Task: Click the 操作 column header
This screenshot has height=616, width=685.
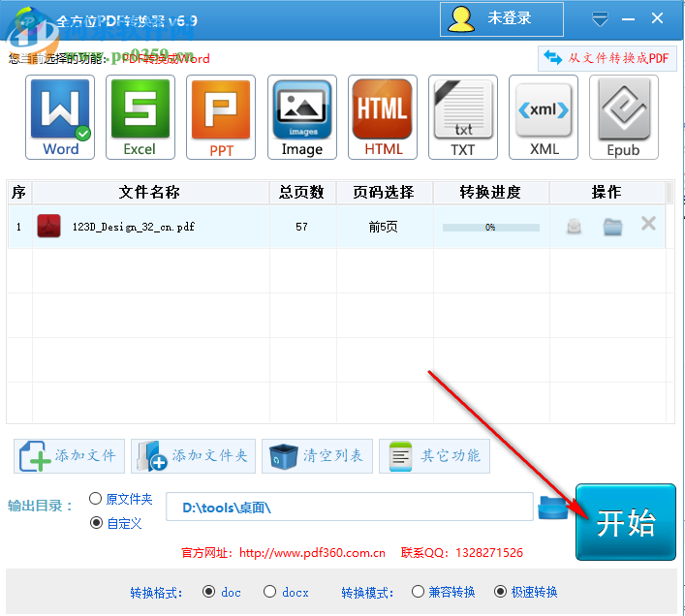Action: click(x=607, y=192)
